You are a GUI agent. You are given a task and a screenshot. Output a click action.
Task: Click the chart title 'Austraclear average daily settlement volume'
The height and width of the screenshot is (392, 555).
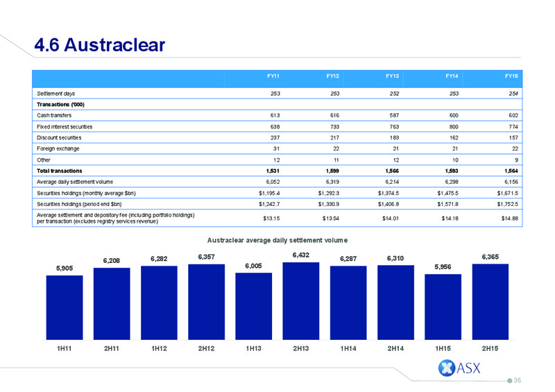[x=277, y=241]
